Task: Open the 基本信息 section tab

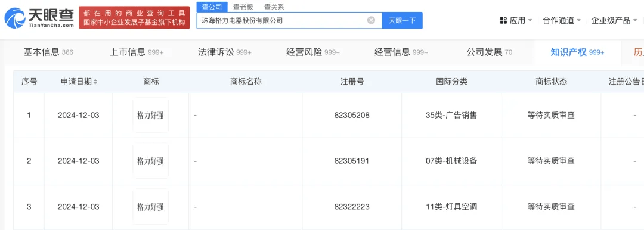Action: point(48,52)
